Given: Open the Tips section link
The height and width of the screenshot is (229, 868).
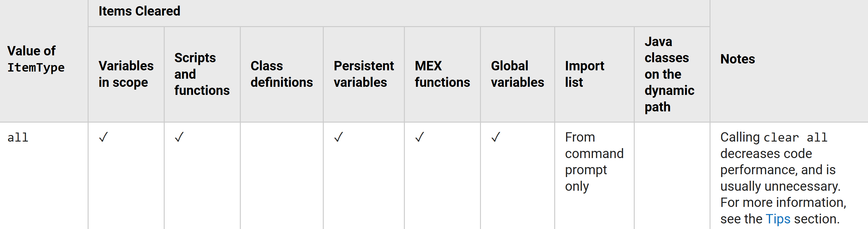Looking at the screenshot, I should point(778,219).
